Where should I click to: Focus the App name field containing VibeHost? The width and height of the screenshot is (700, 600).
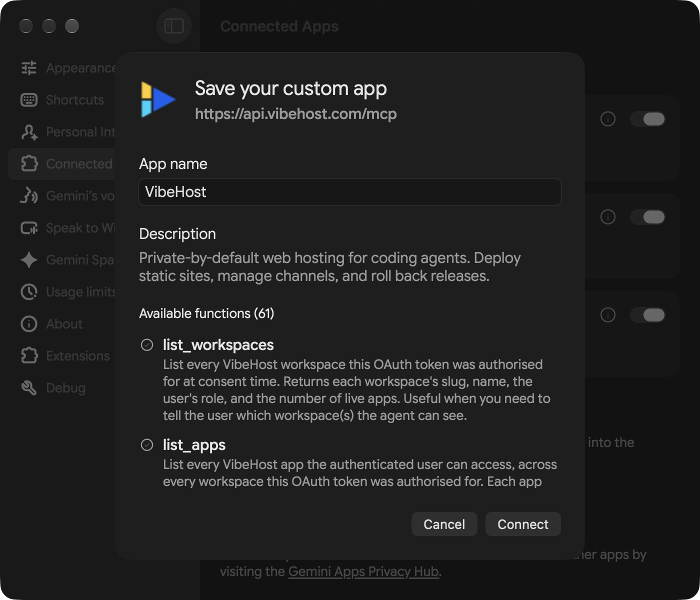(x=350, y=192)
